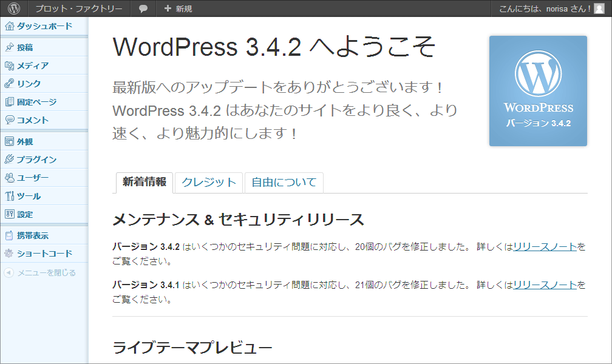
Task: Click heading メンテナンス & セキュリティリリース
Action: pyautogui.click(x=238, y=220)
